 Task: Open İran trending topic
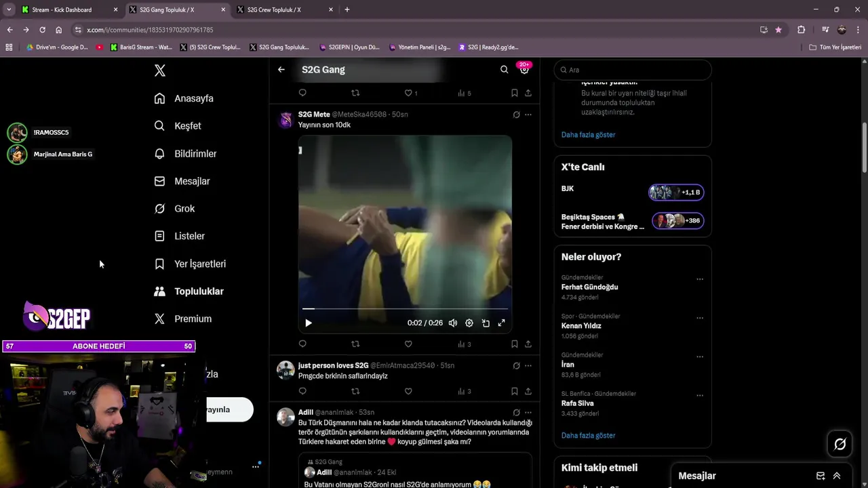point(568,365)
